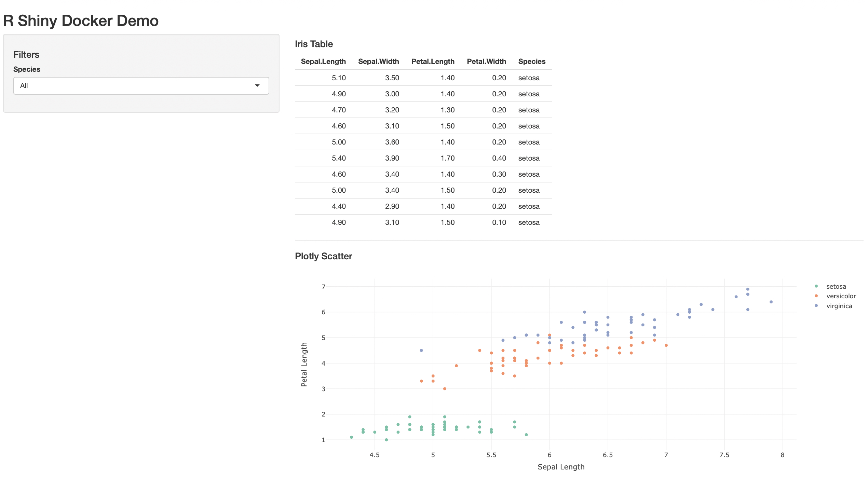Hide versicolor series via legend entry
This screenshot has height=492, width=868.
click(841, 296)
